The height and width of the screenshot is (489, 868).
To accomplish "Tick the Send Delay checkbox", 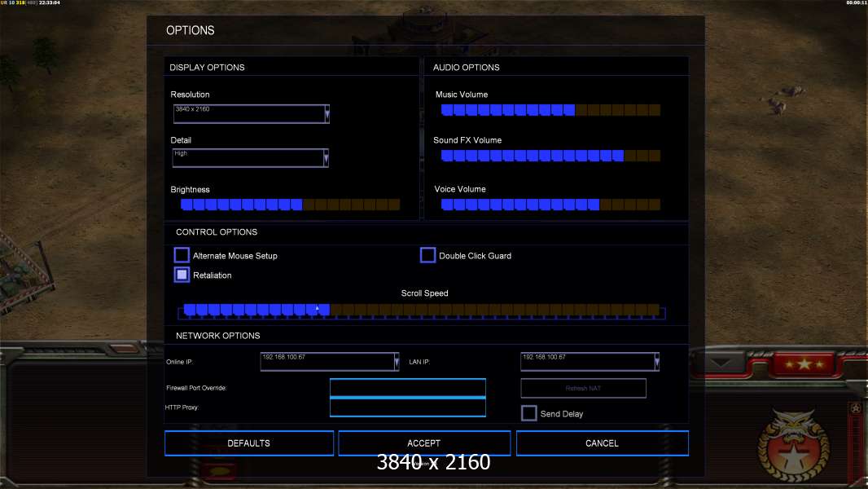I will tap(528, 413).
